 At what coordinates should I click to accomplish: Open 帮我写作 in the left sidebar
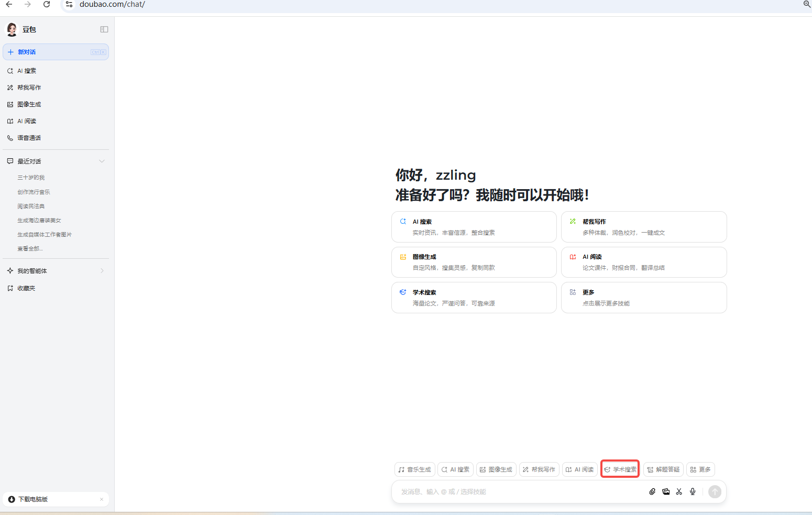tap(56, 87)
